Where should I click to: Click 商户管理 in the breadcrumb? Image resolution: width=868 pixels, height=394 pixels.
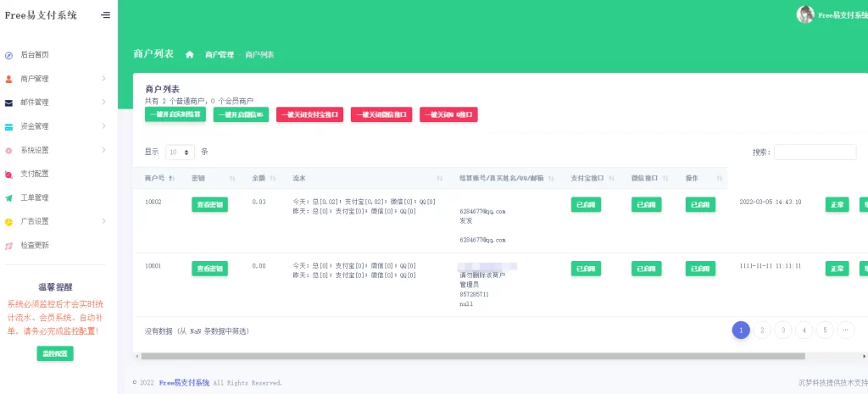click(x=220, y=55)
